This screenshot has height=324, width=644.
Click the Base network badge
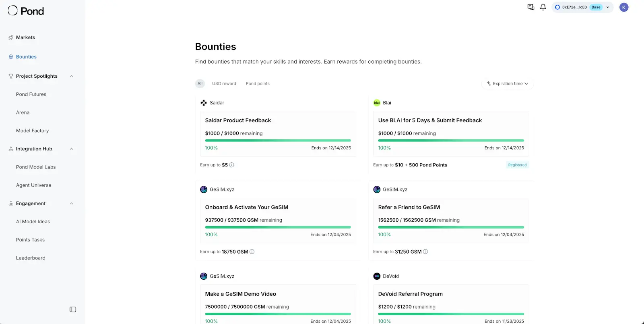pos(596,7)
